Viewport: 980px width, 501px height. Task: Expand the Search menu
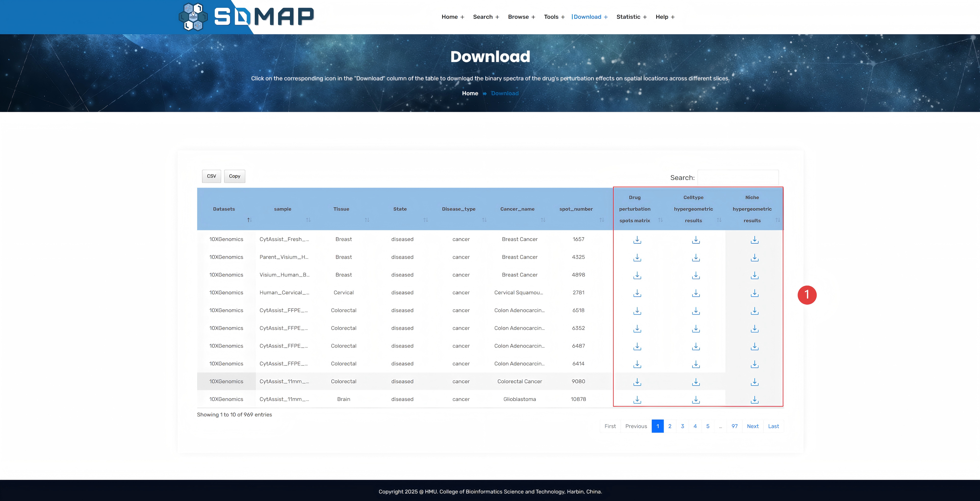[x=486, y=17]
